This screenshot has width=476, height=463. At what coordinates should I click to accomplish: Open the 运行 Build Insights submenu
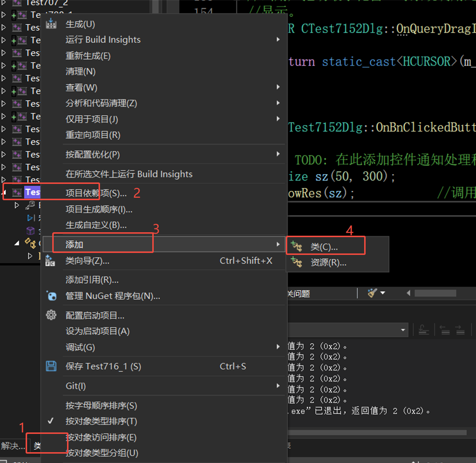pyautogui.click(x=164, y=40)
